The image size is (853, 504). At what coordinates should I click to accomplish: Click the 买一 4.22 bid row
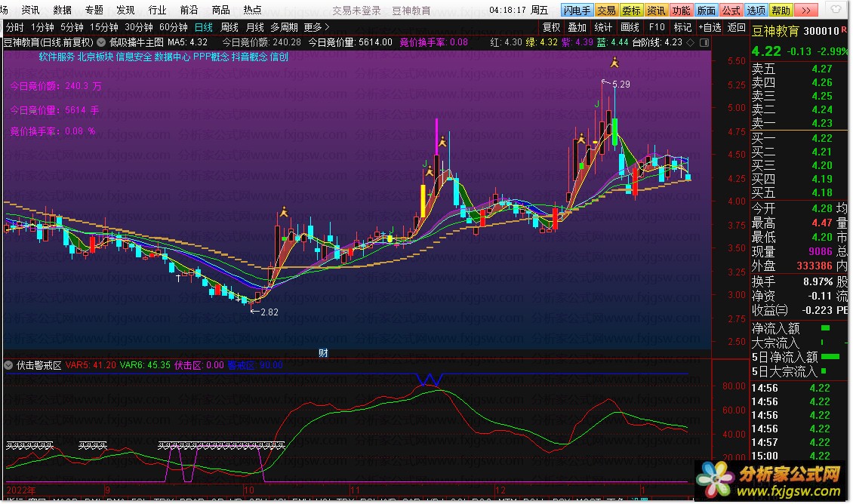click(799, 138)
